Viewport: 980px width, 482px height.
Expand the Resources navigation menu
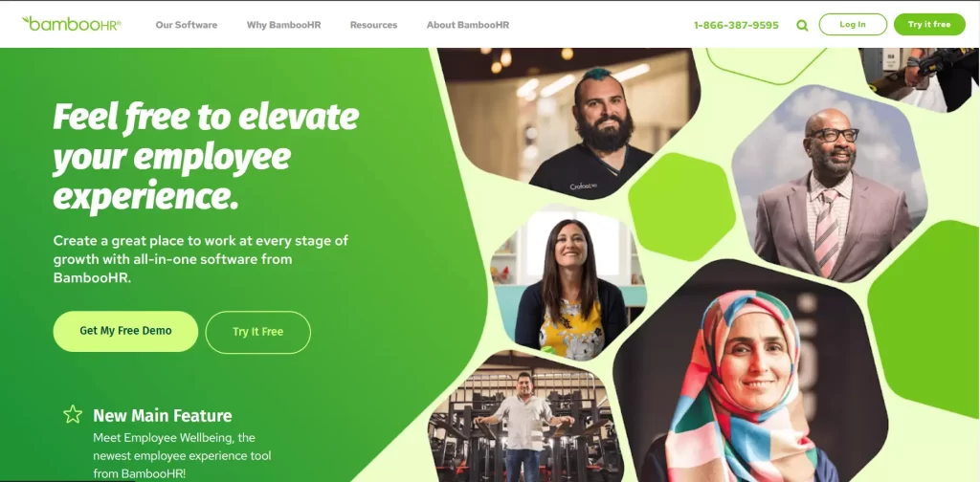(x=373, y=25)
